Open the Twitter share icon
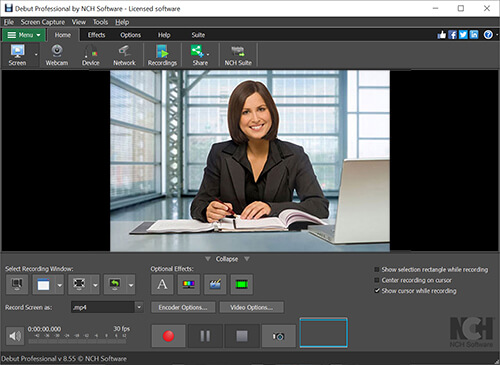 (x=463, y=35)
